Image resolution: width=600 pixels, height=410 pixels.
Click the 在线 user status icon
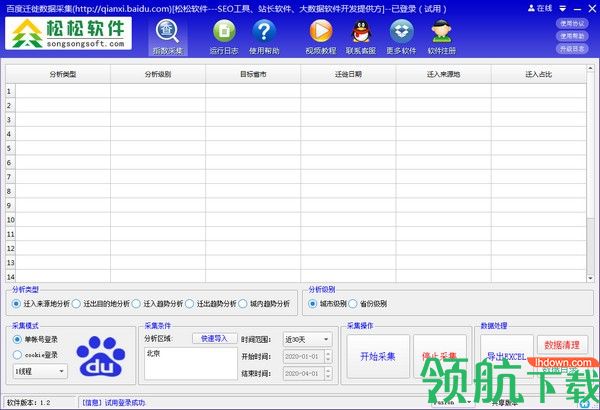pos(540,8)
